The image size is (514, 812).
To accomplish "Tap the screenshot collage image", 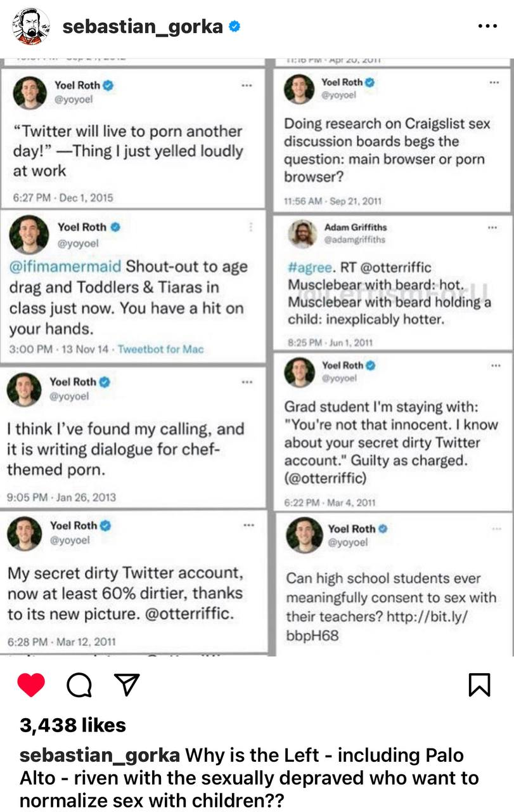I will [x=257, y=355].
